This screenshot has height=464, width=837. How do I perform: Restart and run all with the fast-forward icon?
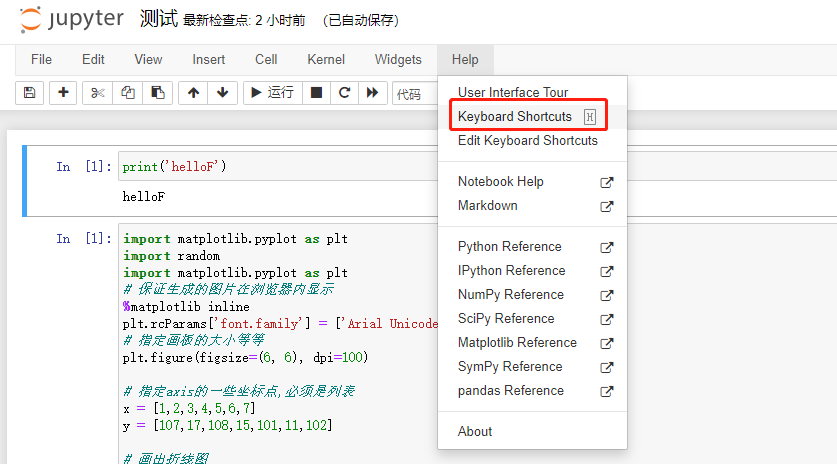pyautogui.click(x=373, y=93)
